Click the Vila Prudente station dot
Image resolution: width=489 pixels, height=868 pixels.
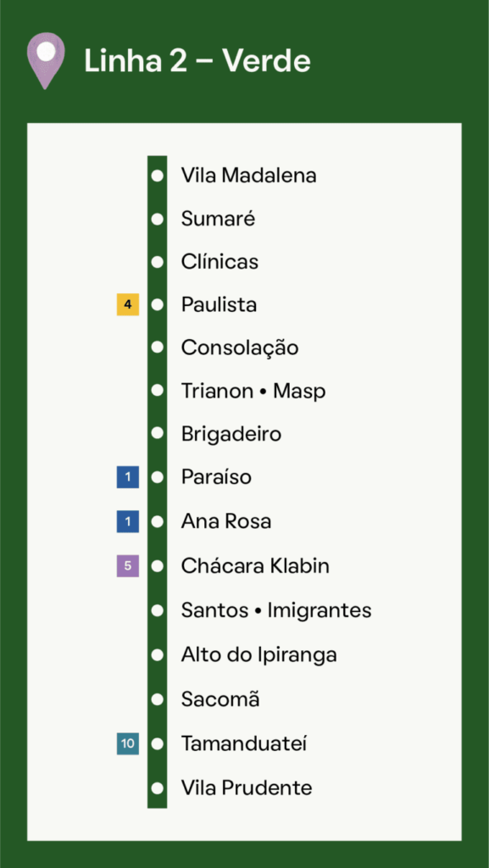[x=158, y=787]
